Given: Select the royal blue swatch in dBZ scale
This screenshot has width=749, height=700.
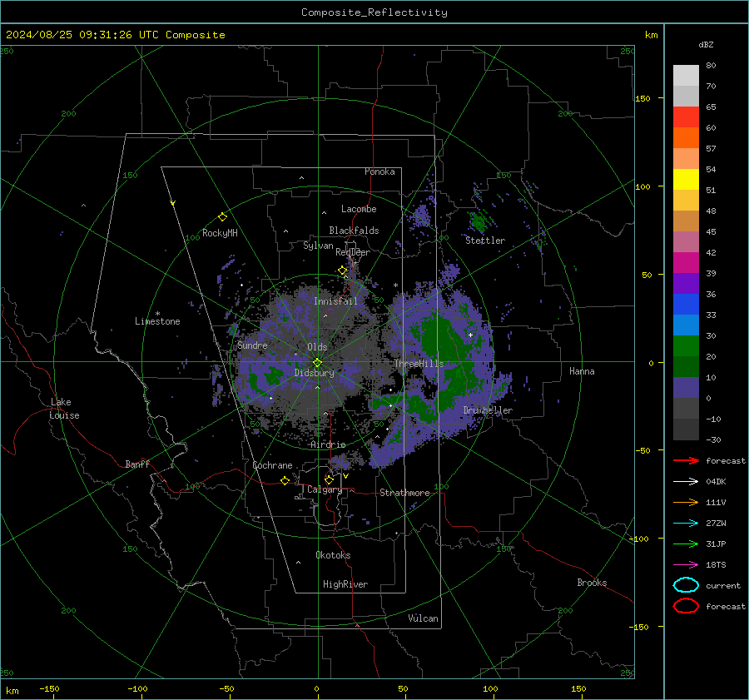Looking at the screenshot, I should click(686, 304).
